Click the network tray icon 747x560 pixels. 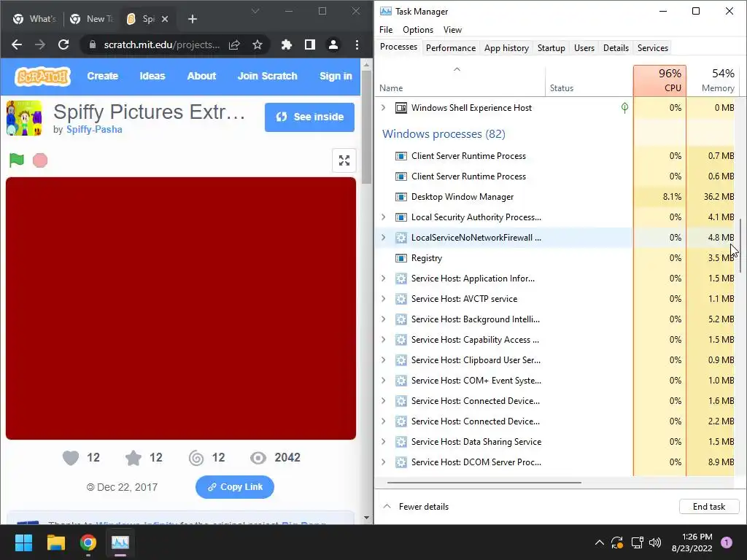637,542
